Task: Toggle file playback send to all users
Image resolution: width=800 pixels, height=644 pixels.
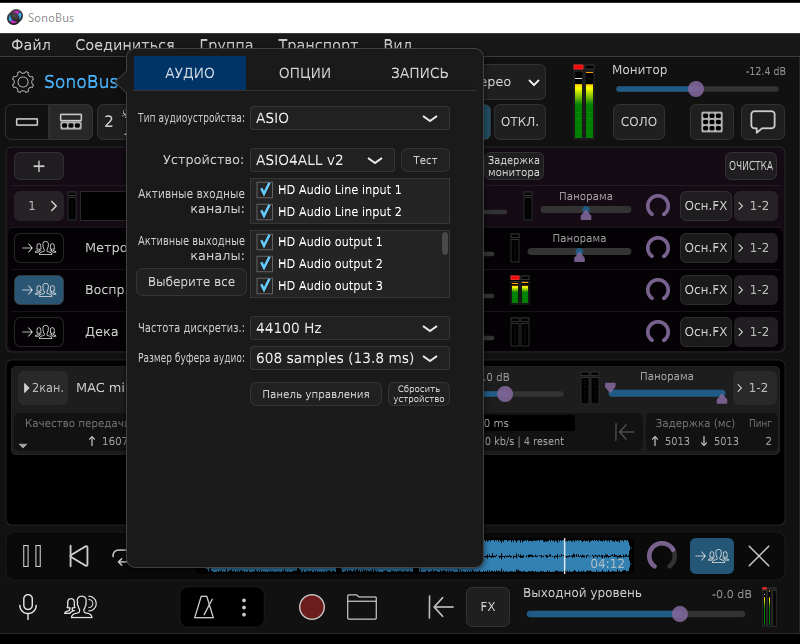Action: (x=712, y=556)
